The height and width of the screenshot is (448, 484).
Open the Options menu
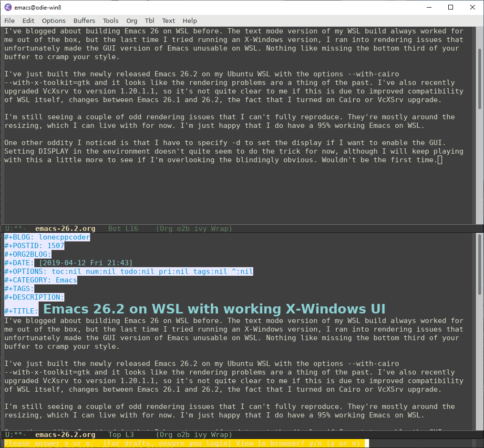54,21
